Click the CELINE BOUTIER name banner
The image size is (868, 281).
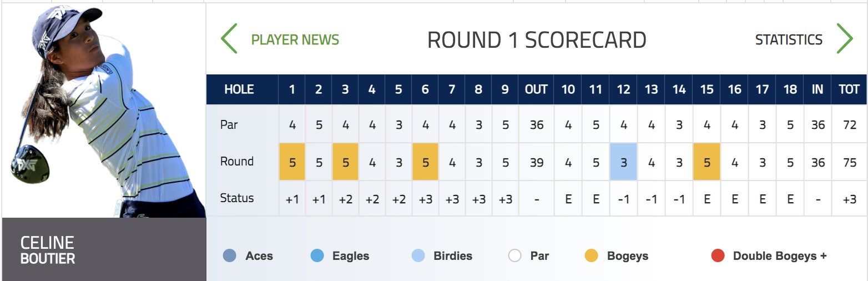tap(104, 249)
